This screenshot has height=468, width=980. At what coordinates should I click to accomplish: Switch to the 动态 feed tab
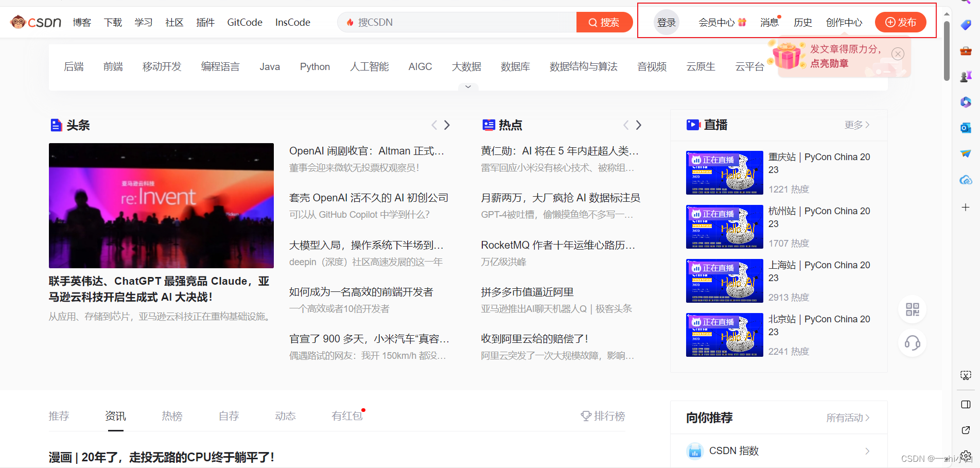285,416
